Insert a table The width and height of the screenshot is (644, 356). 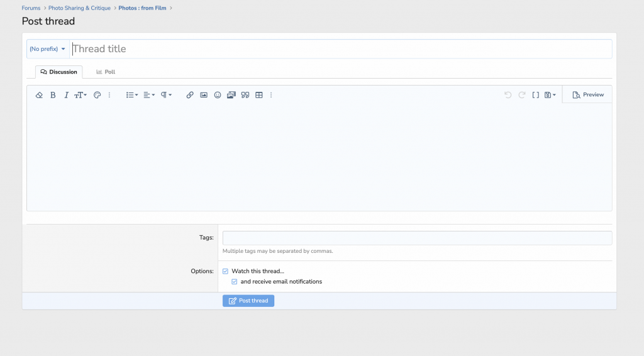click(x=258, y=95)
